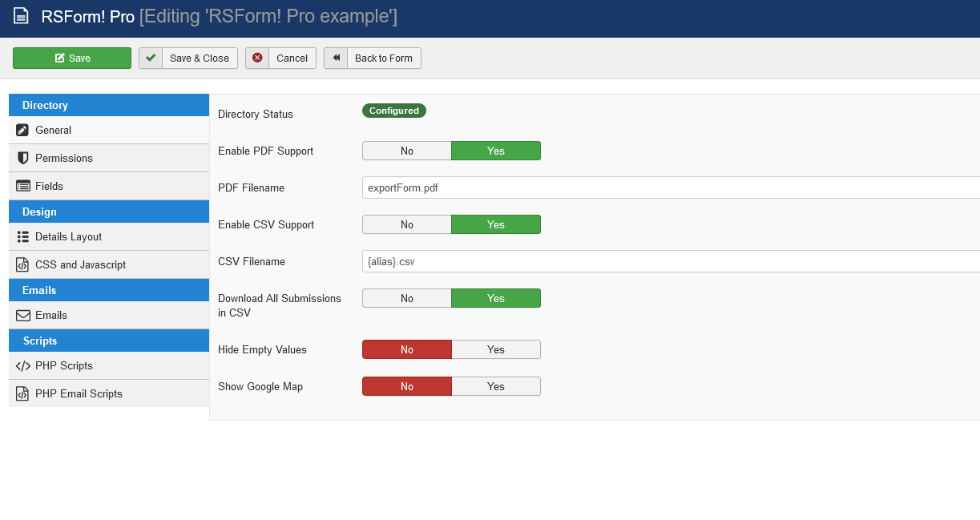
Task: Open the PHP Scripts tab
Action: pos(109,365)
